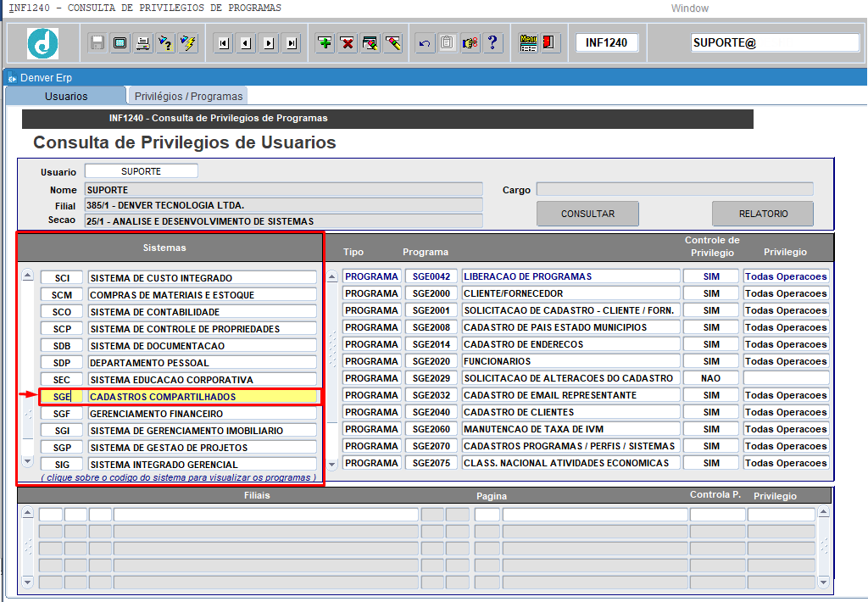Image resolution: width=868 pixels, height=602 pixels.
Task: Click the Filiais left scroll-down arrow
Action: pyautogui.click(x=28, y=582)
